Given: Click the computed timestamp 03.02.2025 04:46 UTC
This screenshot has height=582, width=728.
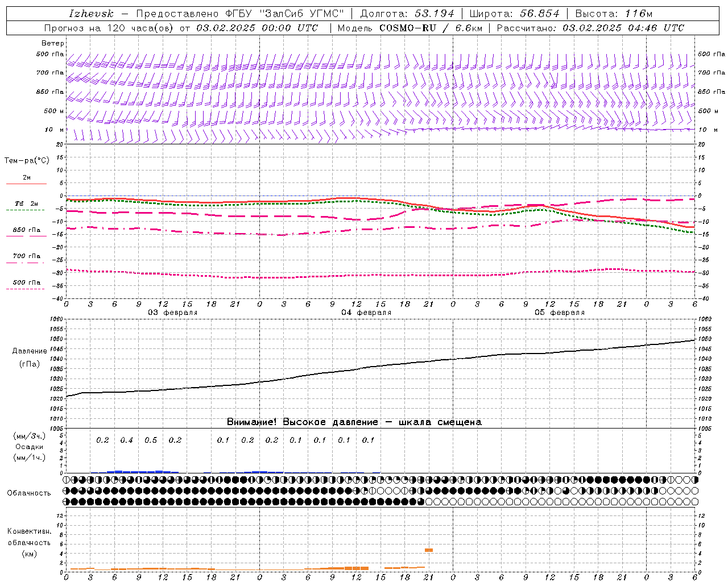Looking at the screenshot, I should (x=623, y=28).
